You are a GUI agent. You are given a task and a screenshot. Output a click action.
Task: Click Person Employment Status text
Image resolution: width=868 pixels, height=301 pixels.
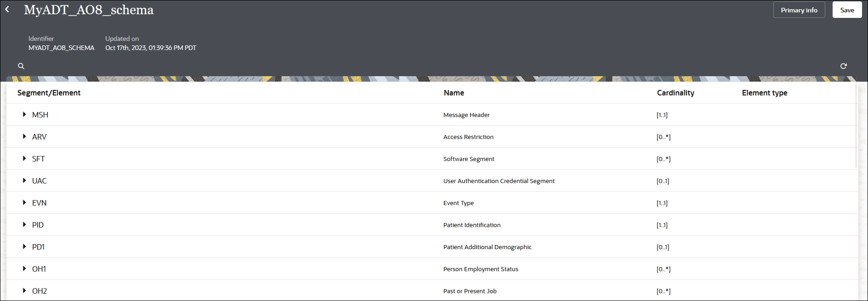tap(481, 269)
